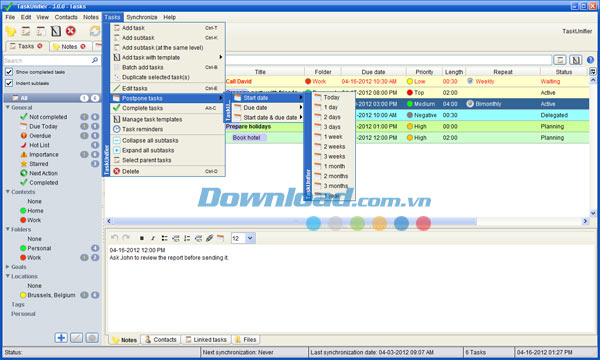Select Next Action filter in sidebar

pyautogui.click(x=43, y=173)
